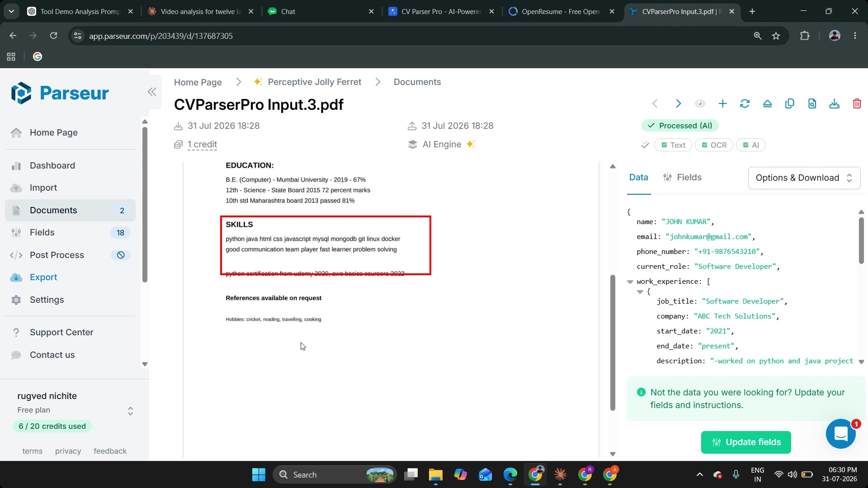Viewport: 868px width, 488px height.
Task: Toggle the AI view checkbox
Action: (750, 145)
